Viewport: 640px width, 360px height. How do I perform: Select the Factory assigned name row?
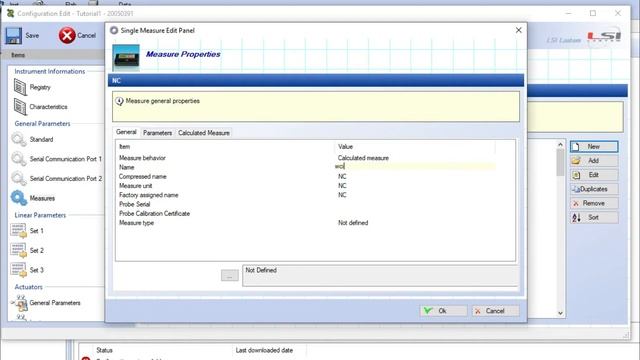point(307,195)
